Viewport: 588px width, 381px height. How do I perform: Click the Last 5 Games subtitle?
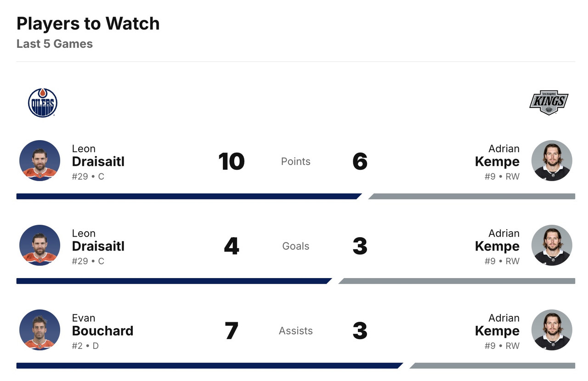pyautogui.click(x=55, y=44)
